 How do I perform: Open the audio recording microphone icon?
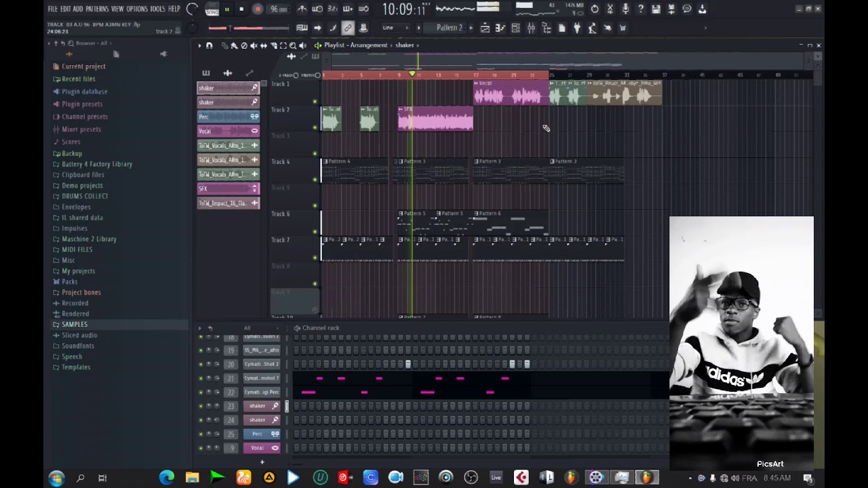625,9
